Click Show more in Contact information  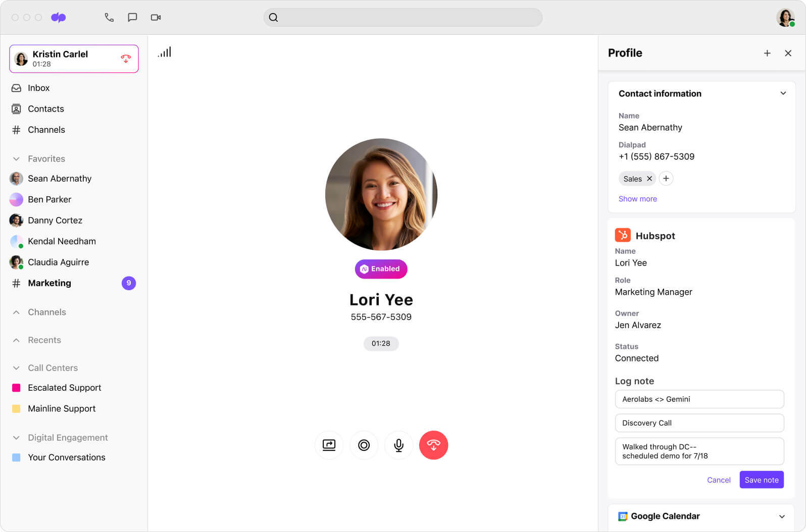637,199
